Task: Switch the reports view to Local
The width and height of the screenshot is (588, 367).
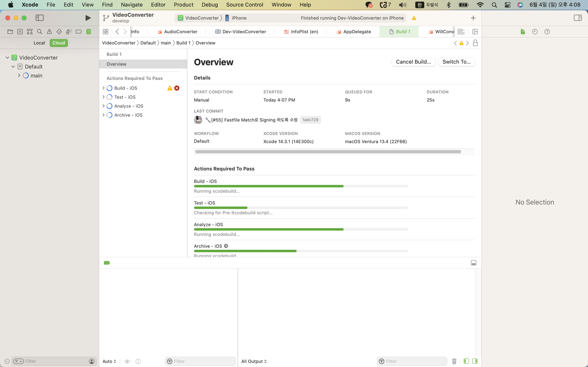Action: pyautogui.click(x=39, y=43)
